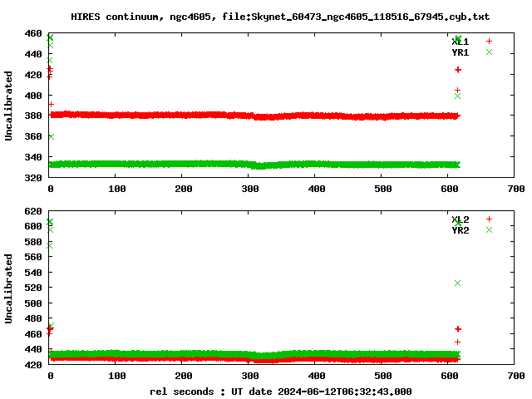Click the 320 y-axis tick label
This screenshot has width=532, height=399.
coord(33,177)
